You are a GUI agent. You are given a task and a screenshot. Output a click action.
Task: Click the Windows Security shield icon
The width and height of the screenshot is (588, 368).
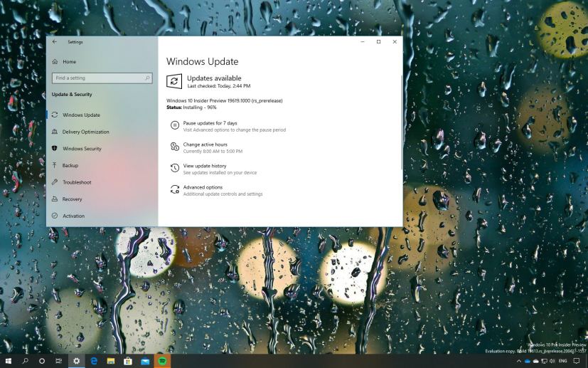click(x=55, y=148)
